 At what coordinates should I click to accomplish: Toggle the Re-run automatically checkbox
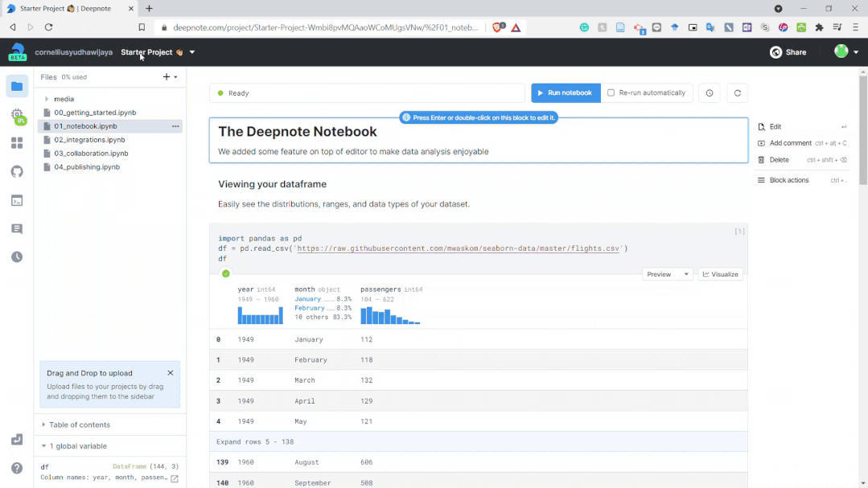coord(611,93)
